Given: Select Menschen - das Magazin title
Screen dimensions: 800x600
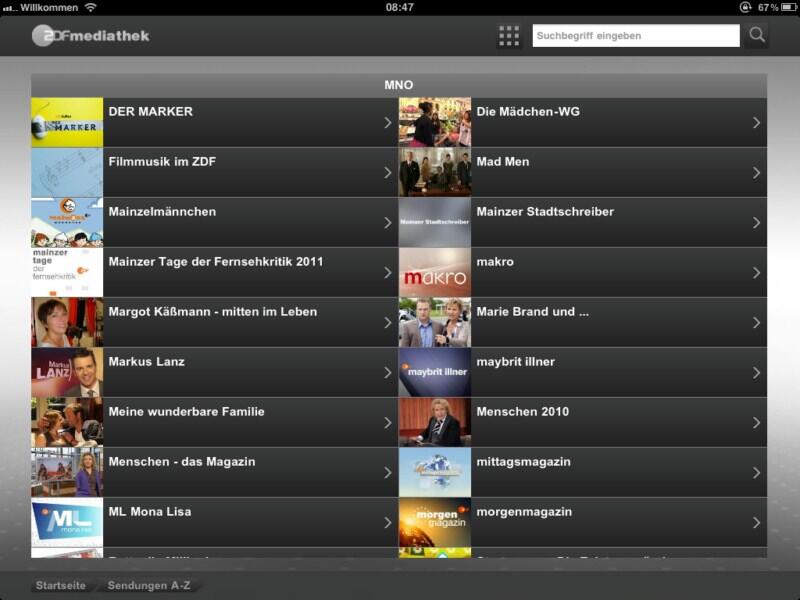Looking at the screenshot, I should click(182, 462).
